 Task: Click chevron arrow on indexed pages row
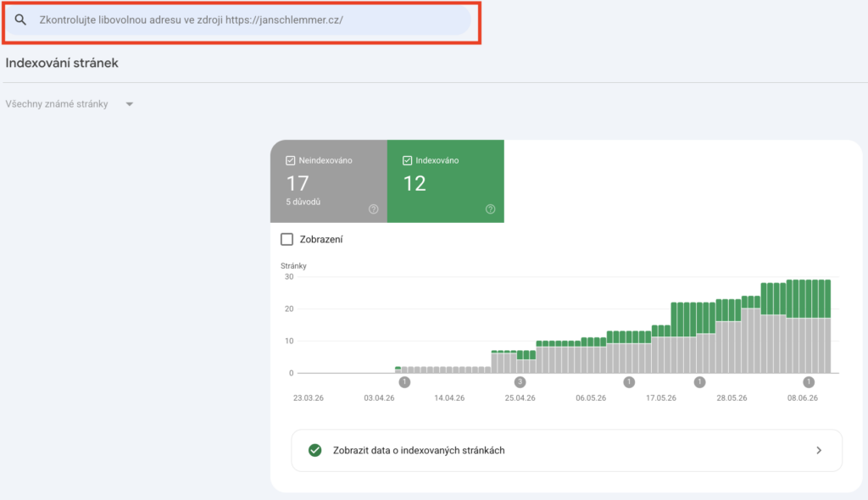click(819, 450)
